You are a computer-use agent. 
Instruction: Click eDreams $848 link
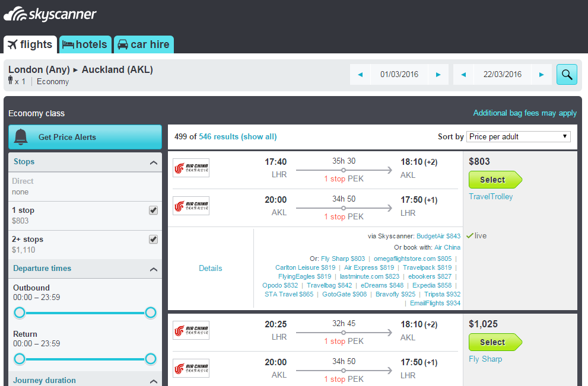[x=382, y=285]
